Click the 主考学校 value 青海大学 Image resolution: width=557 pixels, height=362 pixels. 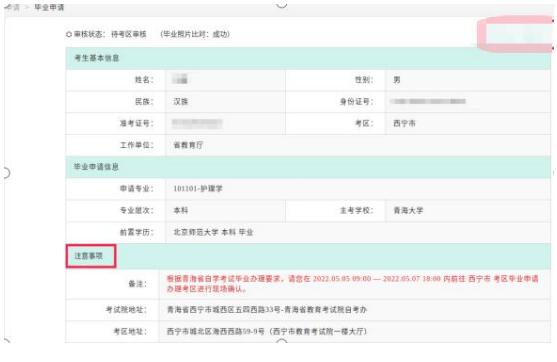tap(408, 210)
